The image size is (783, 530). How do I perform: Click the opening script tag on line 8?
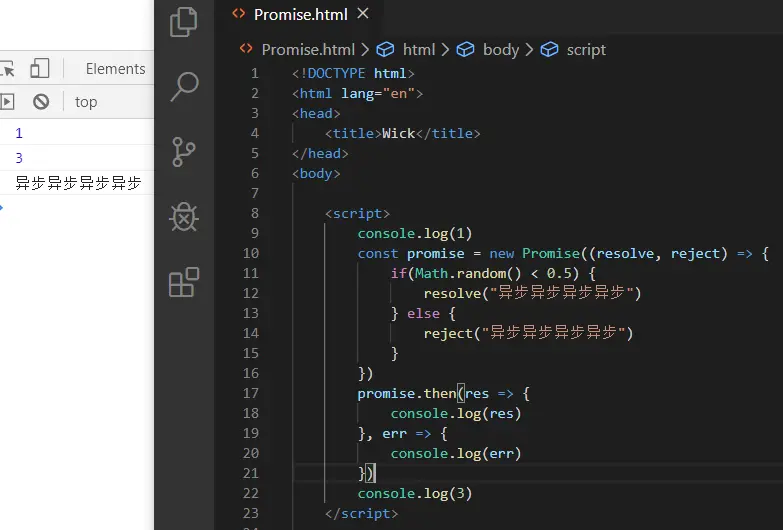pos(357,213)
